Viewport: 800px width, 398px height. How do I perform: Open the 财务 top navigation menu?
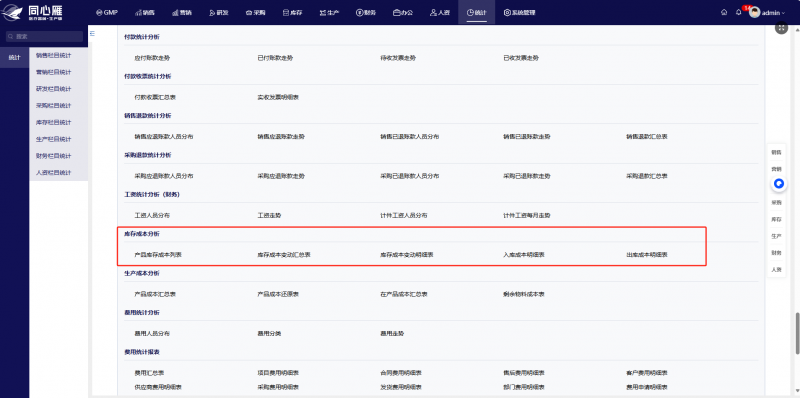[366, 12]
